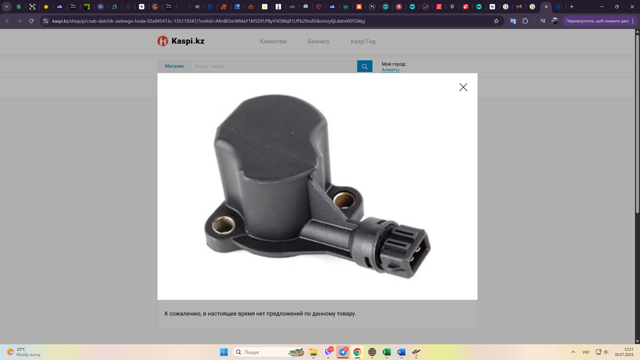Viewport: 640px width, 360px height.
Task: Click the blue search magnifier button
Action: (x=364, y=66)
